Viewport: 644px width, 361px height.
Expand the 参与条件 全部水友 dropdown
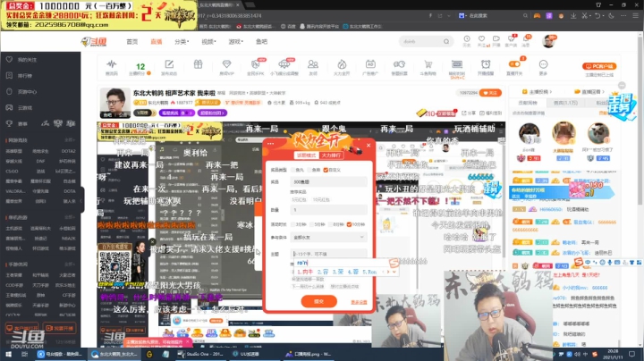coord(328,237)
